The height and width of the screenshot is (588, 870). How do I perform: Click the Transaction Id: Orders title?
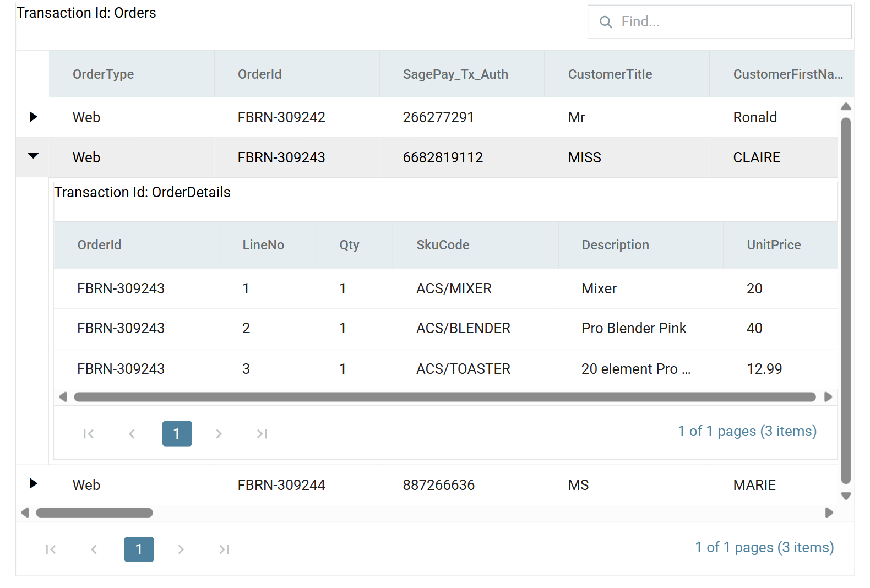(86, 13)
